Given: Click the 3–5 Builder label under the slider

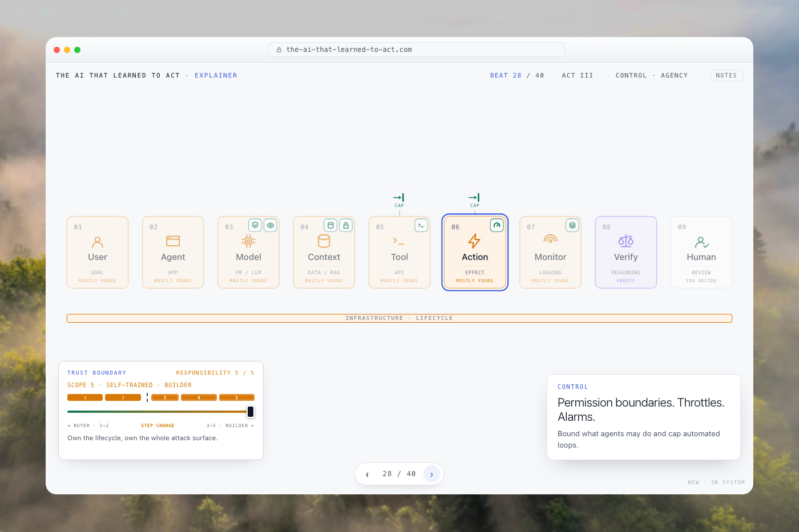Looking at the screenshot, I should [230, 425].
